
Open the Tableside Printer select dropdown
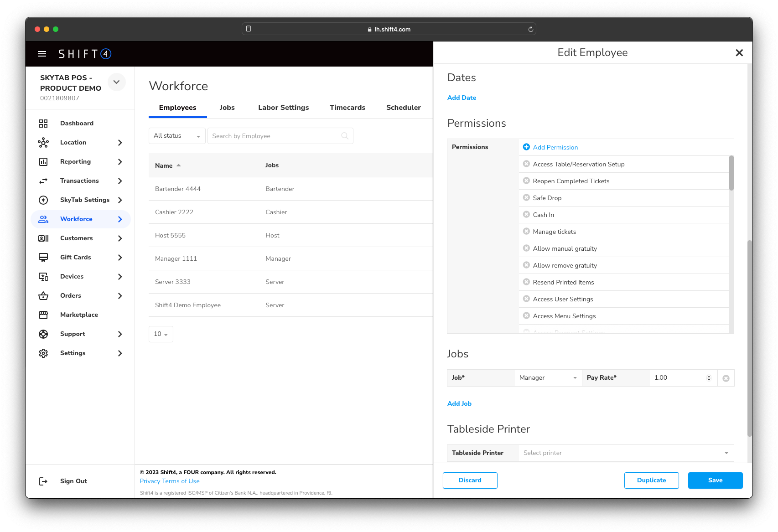626,453
